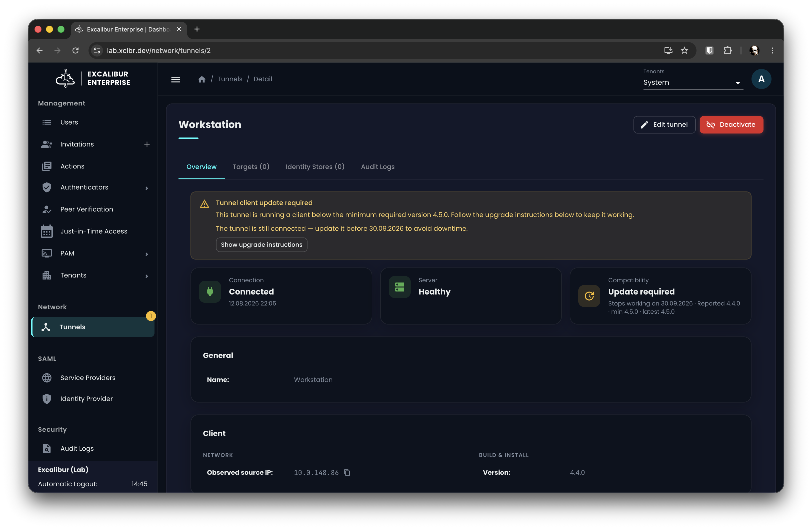Click the warning triangle icon in alert
This screenshot has width=812, height=530.
coord(204,204)
